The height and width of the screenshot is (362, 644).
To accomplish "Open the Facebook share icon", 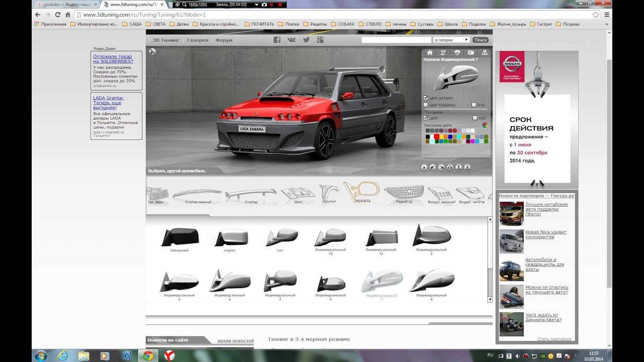I will [x=277, y=40].
